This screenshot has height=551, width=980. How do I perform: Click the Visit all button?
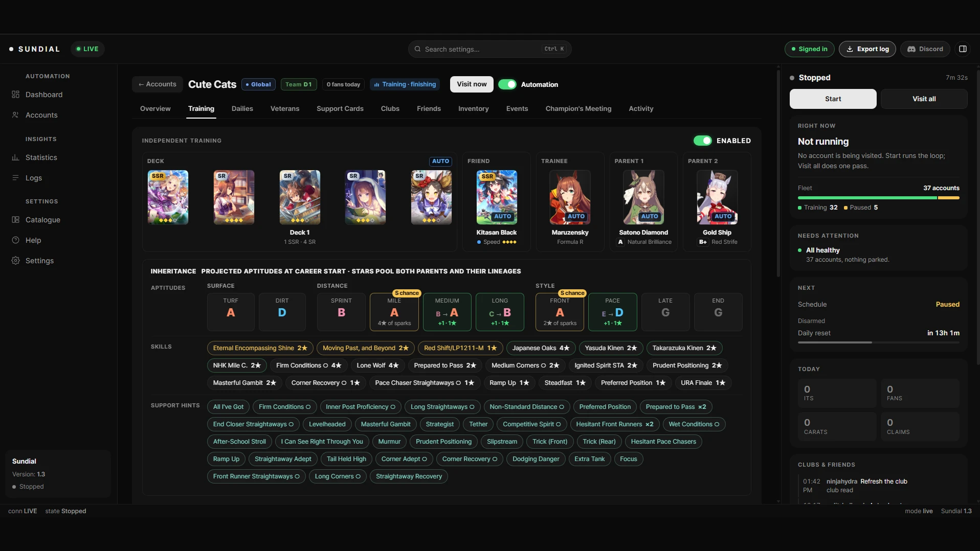(x=924, y=99)
